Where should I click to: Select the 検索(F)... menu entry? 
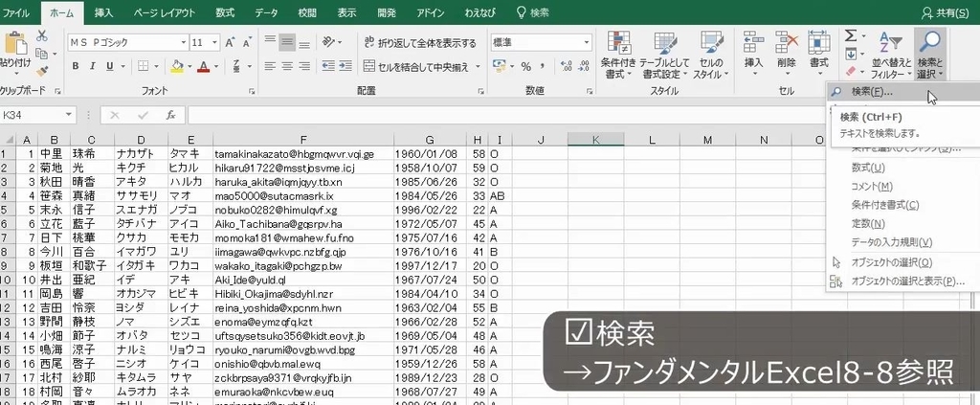click(x=902, y=91)
